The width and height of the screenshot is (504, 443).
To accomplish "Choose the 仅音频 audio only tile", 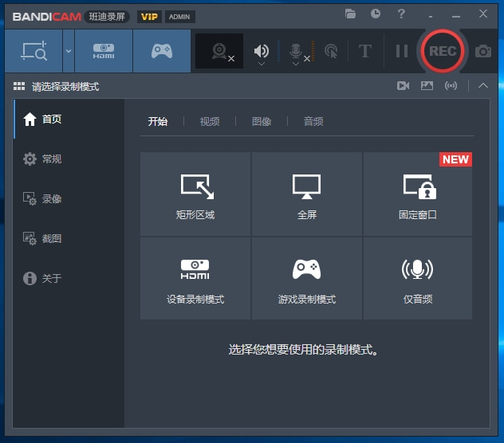I will (x=418, y=279).
